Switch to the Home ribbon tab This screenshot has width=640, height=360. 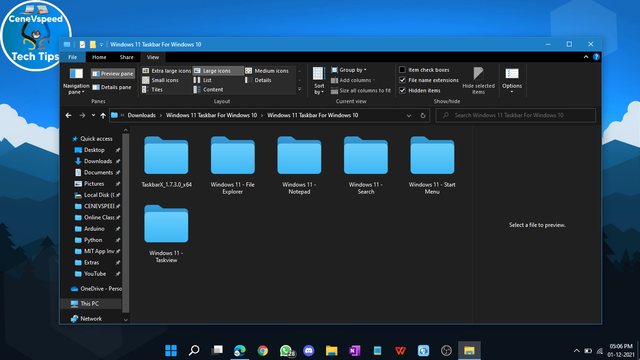99,57
